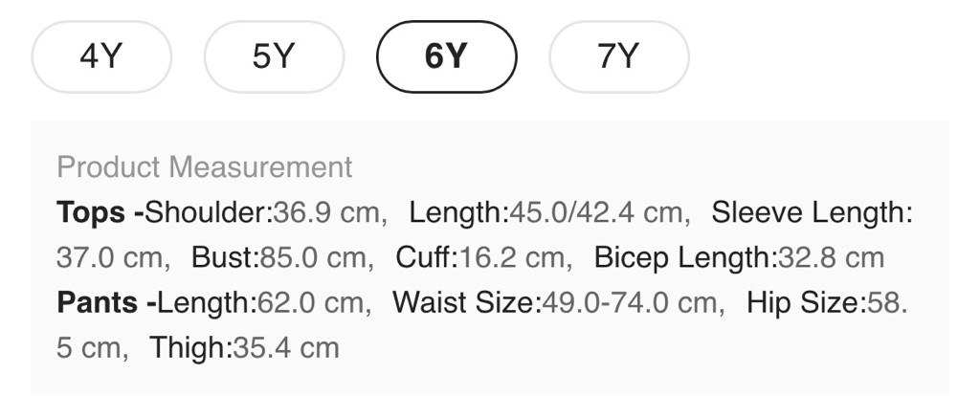Click the 49.0-74.0 cm waist range
Screen dimensions: 980x396
pos(629,303)
